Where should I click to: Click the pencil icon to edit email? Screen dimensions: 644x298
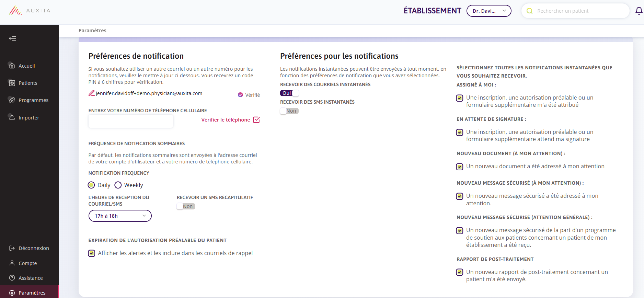pyautogui.click(x=92, y=93)
